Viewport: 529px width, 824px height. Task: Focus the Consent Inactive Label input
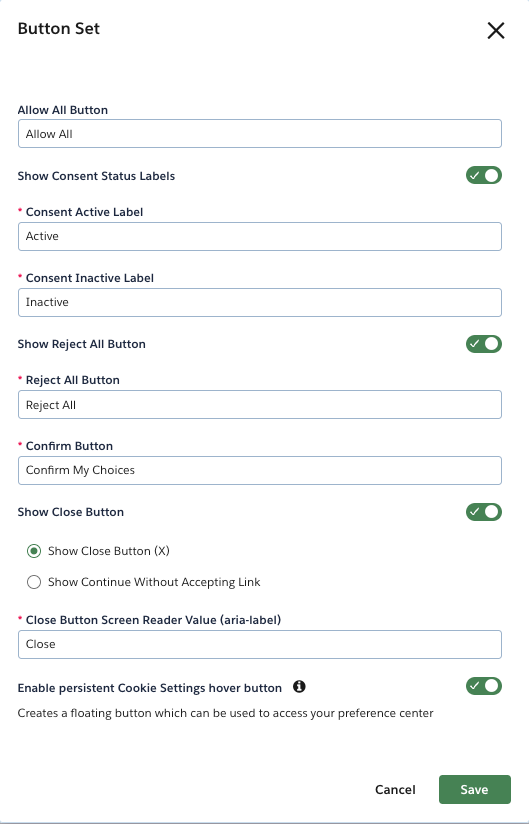(260, 302)
